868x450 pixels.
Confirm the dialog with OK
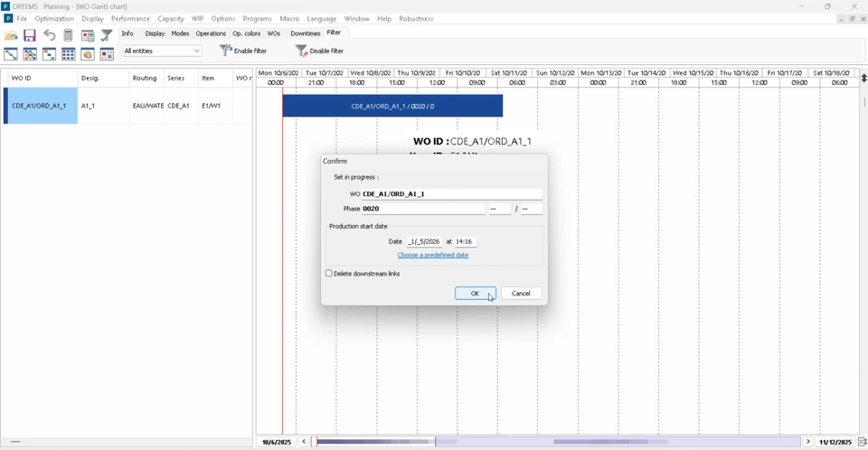pyautogui.click(x=475, y=294)
